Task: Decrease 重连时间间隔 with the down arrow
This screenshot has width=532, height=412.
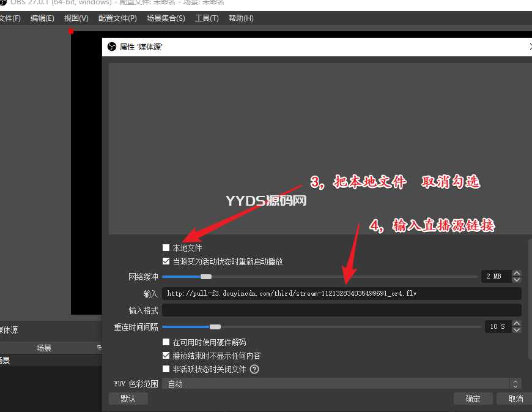Action: click(x=517, y=330)
